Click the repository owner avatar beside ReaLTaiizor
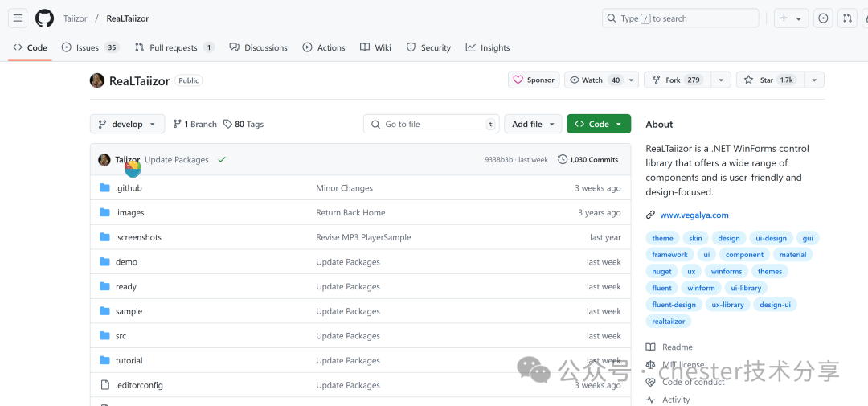This screenshot has height=406, width=868. [97, 80]
